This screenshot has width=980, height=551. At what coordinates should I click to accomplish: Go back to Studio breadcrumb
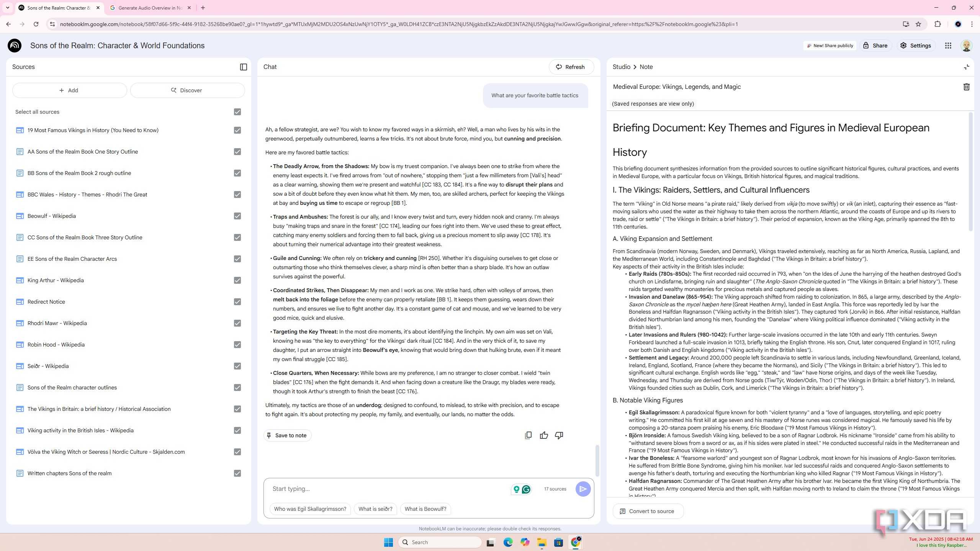(621, 67)
